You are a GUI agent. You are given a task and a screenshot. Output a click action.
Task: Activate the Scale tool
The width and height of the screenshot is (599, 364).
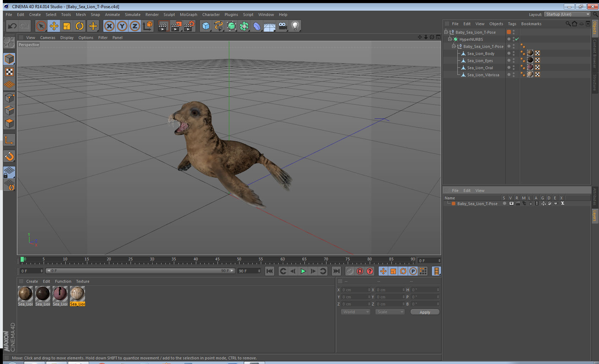coord(67,26)
